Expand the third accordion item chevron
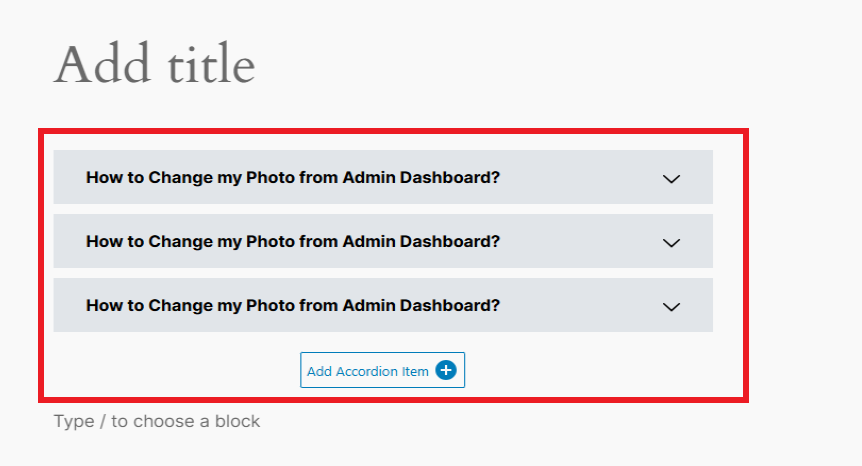 671,307
